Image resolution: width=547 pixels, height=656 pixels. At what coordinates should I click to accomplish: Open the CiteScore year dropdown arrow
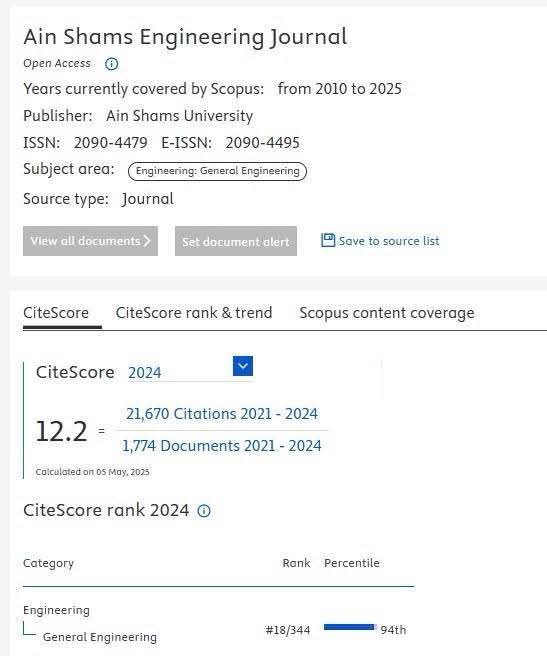(x=243, y=366)
